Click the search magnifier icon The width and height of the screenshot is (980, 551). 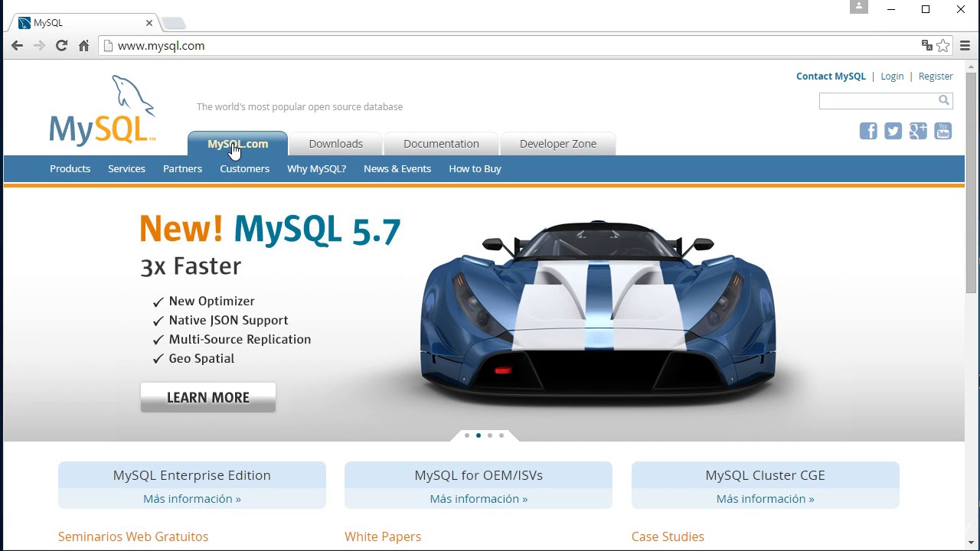coord(944,100)
